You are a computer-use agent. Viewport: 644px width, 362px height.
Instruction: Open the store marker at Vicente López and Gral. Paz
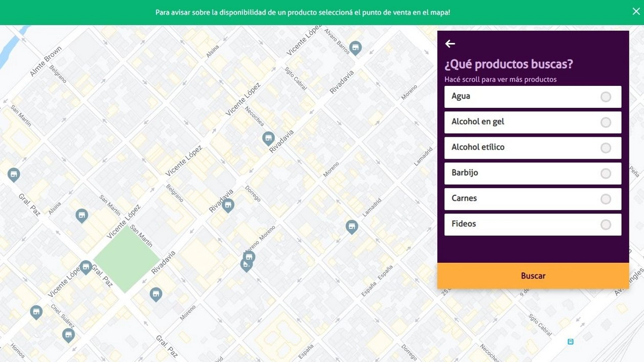pyautogui.click(x=85, y=267)
